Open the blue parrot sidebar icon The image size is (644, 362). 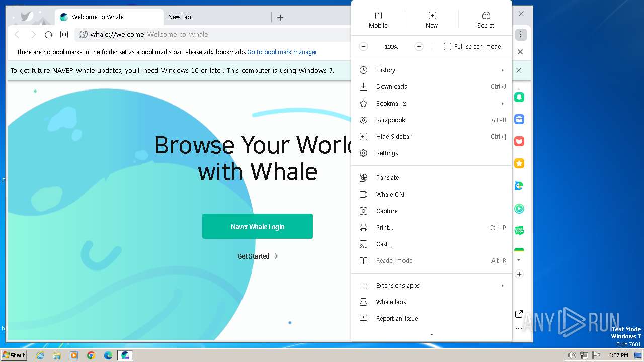click(x=519, y=186)
